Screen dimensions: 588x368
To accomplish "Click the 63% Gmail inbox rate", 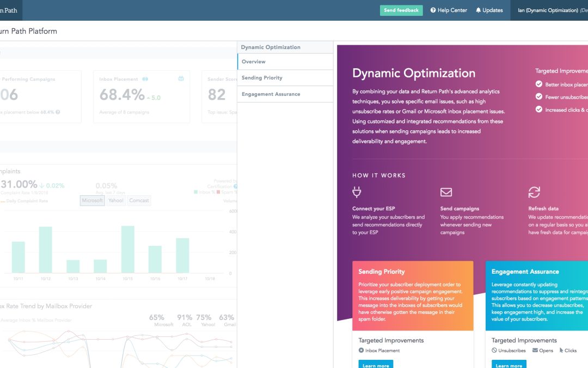I will point(226,317).
